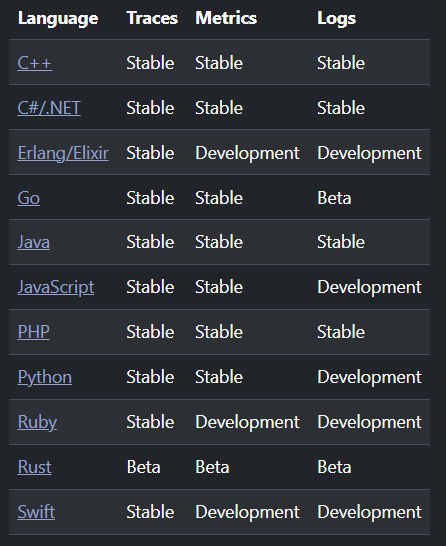The image size is (446, 546).
Task: Select Swift's Development logs cell
Action: tap(369, 512)
